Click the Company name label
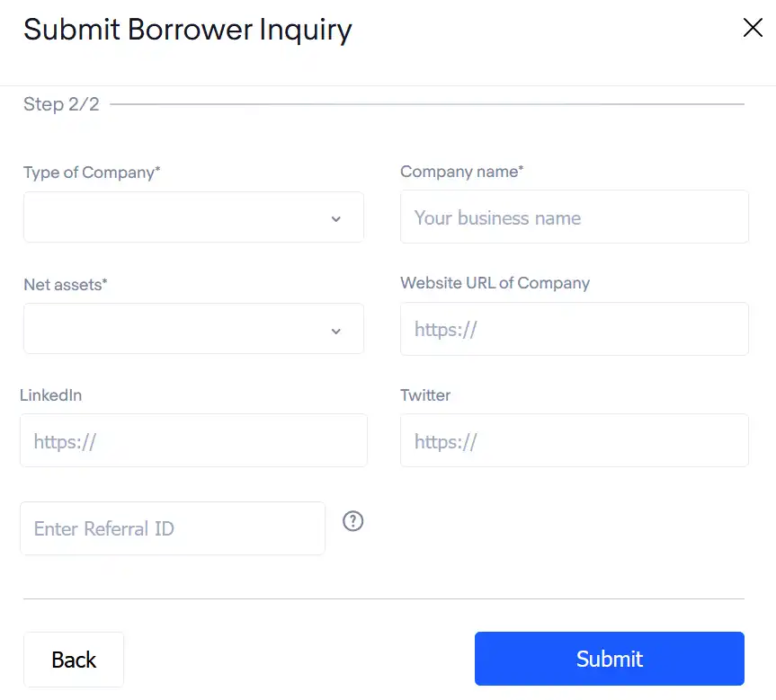Screen dimensions: 776x700 (x=462, y=172)
